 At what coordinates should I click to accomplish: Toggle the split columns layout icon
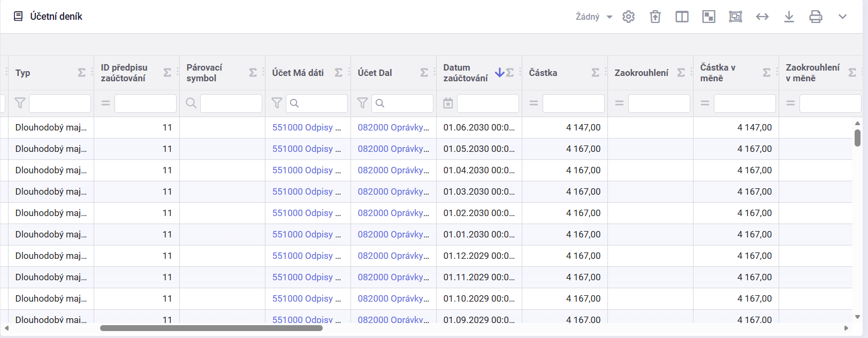[682, 17]
